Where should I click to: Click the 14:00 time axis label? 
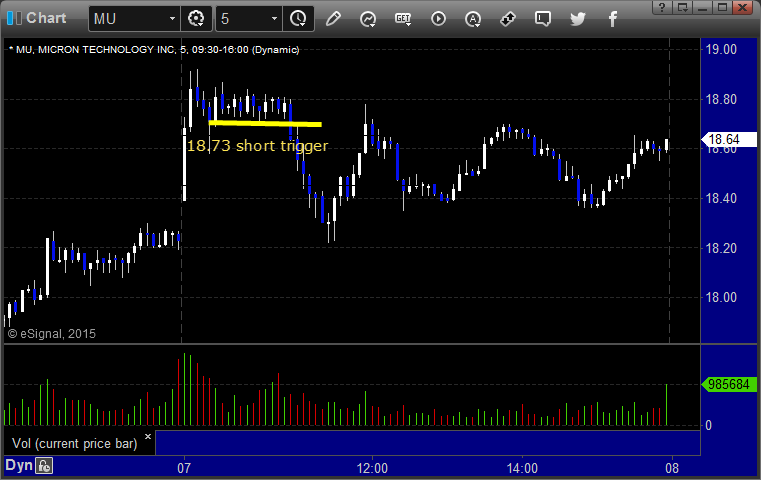522,468
